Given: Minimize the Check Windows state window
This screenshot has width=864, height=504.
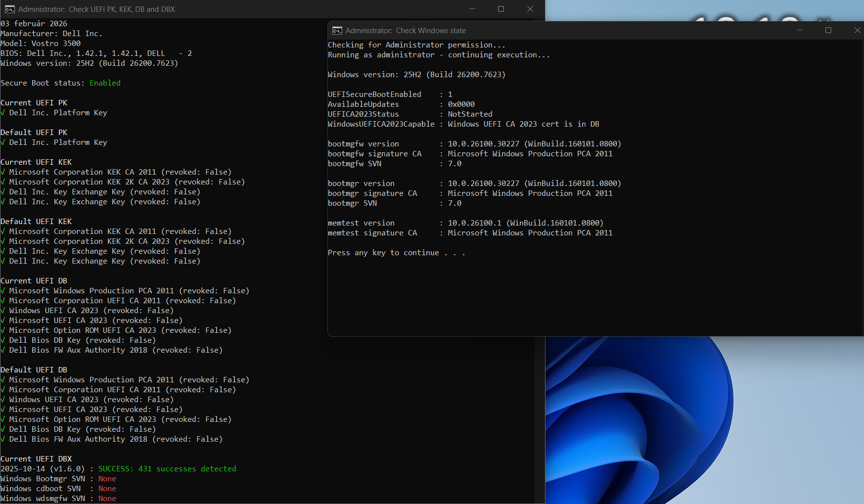Looking at the screenshot, I should pyautogui.click(x=800, y=30).
